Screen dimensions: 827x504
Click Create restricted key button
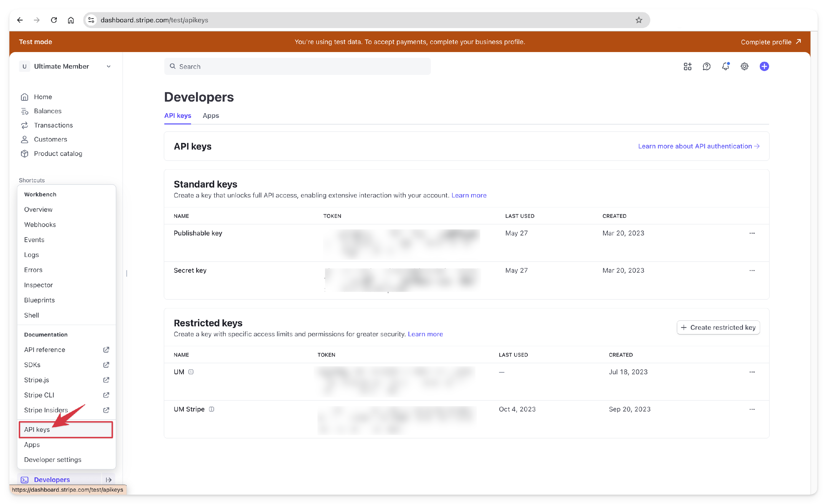[718, 327]
